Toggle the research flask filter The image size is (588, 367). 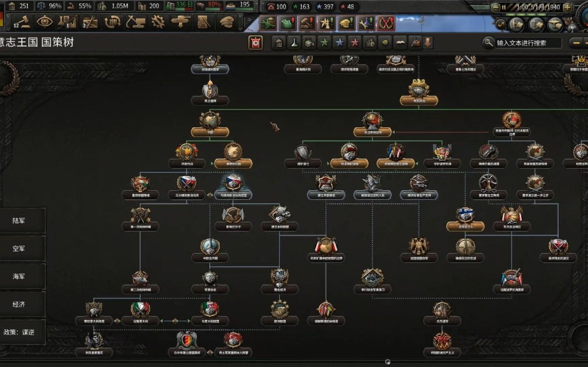point(294,43)
